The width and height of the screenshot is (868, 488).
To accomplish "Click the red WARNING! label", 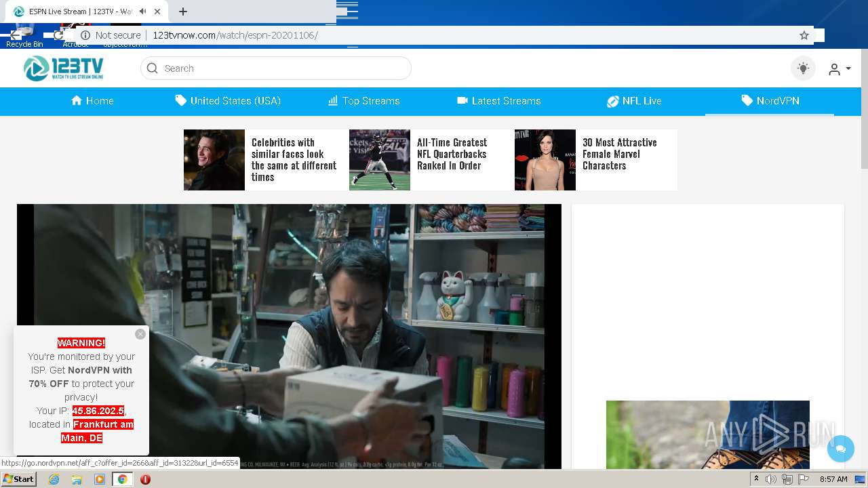I will click(x=81, y=343).
